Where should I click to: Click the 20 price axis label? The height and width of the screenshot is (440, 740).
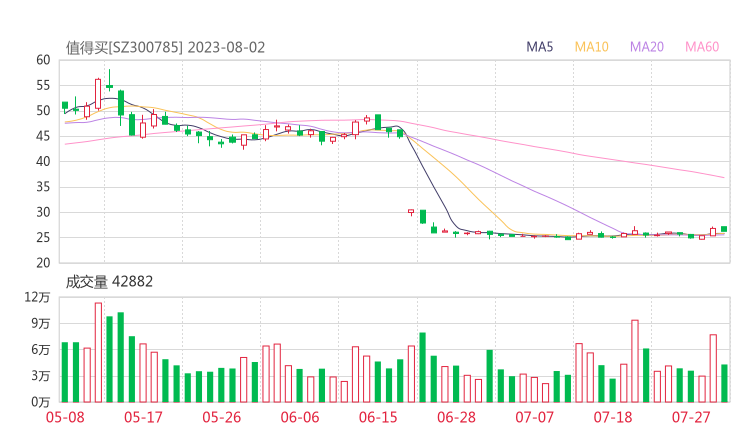point(43,263)
